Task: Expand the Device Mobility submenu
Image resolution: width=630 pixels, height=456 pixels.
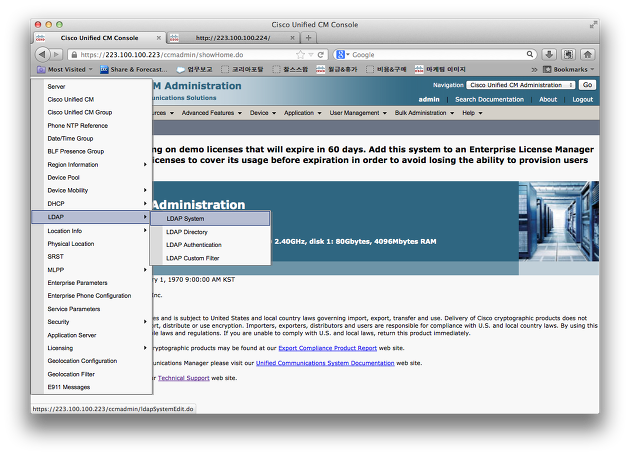Action: (92, 190)
